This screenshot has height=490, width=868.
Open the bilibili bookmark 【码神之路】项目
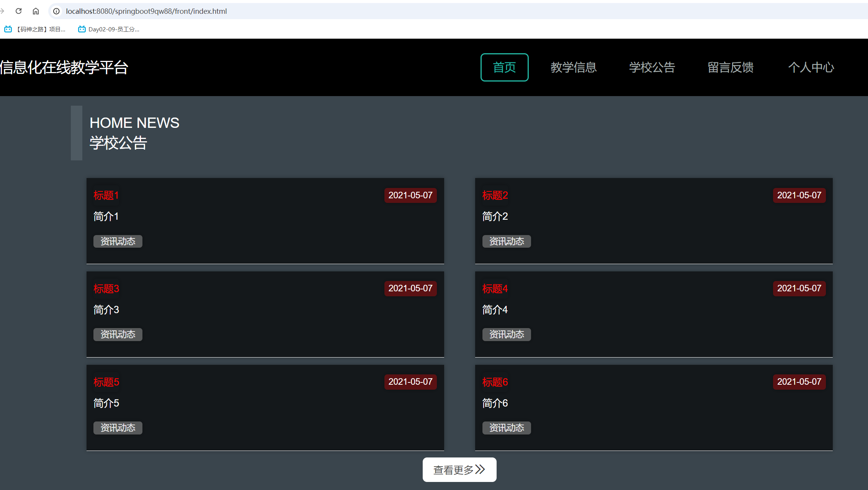pyautogui.click(x=34, y=29)
